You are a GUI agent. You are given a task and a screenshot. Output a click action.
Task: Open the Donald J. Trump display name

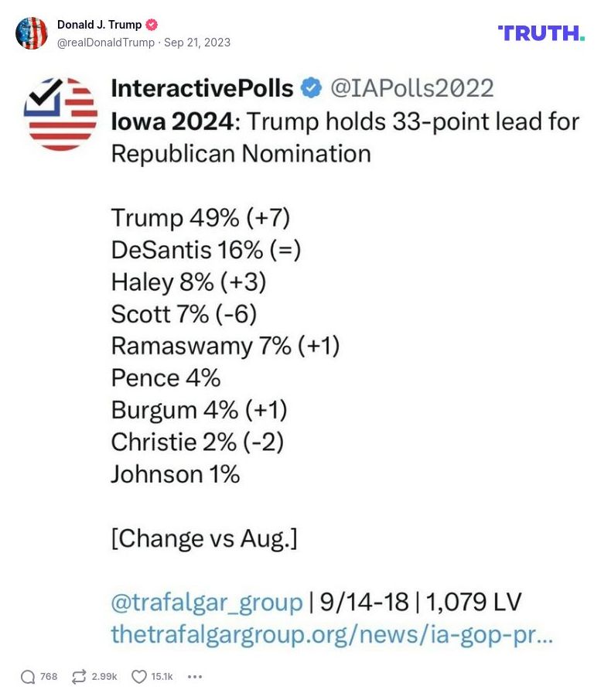coord(99,25)
